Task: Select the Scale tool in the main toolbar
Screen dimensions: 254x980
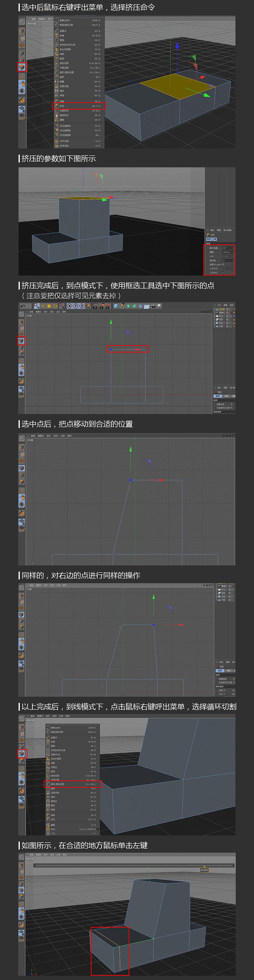Action: [x=49, y=306]
